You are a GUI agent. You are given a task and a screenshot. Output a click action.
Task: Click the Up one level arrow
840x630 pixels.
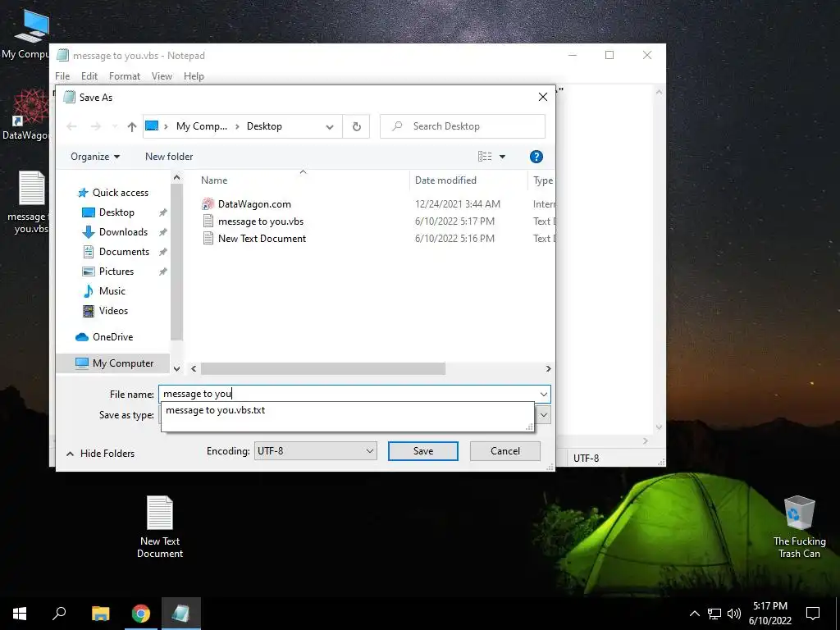(132, 126)
